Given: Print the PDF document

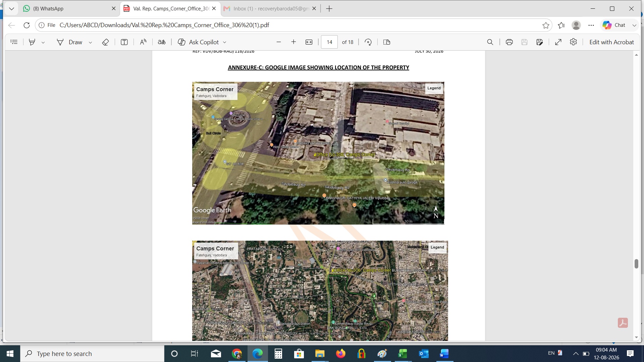Looking at the screenshot, I should (509, 42).
